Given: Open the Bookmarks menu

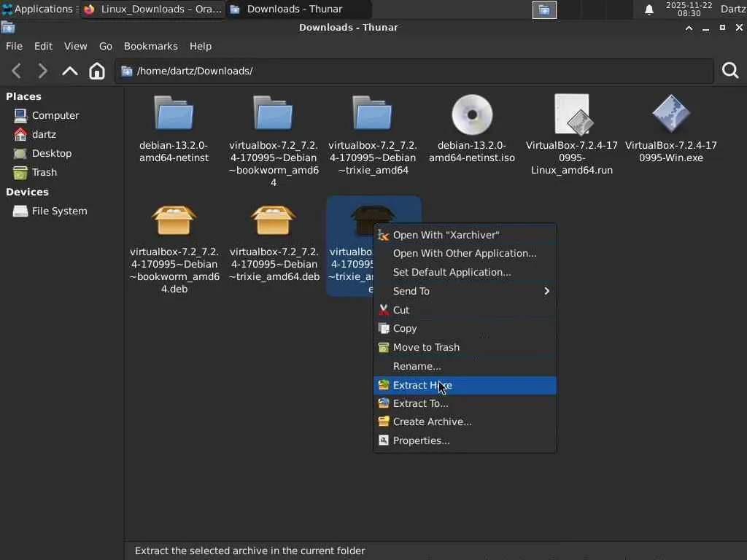Looking at the screenshot, I should (150, 46).
